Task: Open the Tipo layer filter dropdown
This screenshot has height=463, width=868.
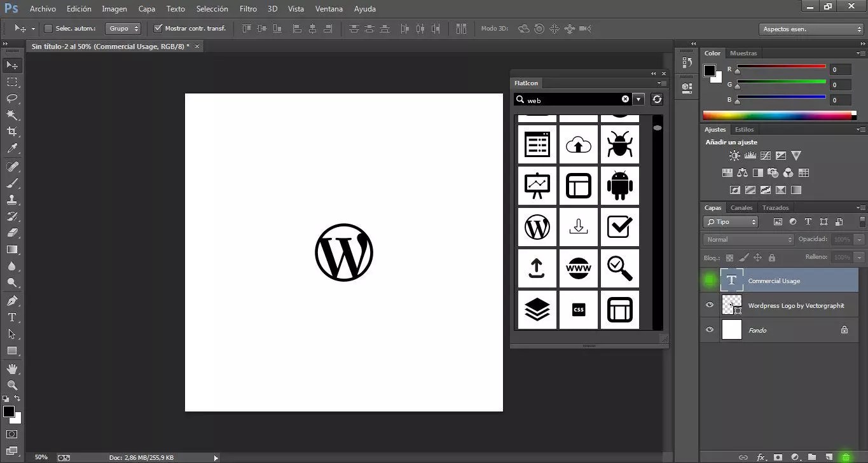Action: 731,222
